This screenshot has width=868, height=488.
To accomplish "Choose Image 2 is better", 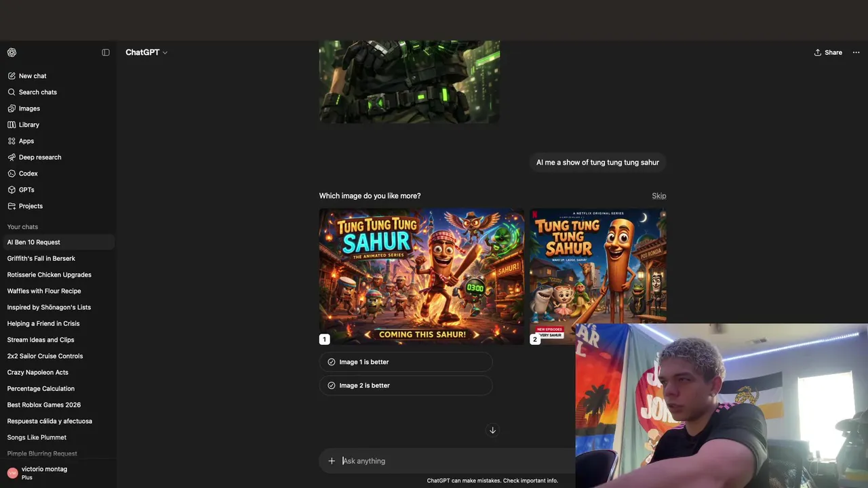I will tap(406, 386).
